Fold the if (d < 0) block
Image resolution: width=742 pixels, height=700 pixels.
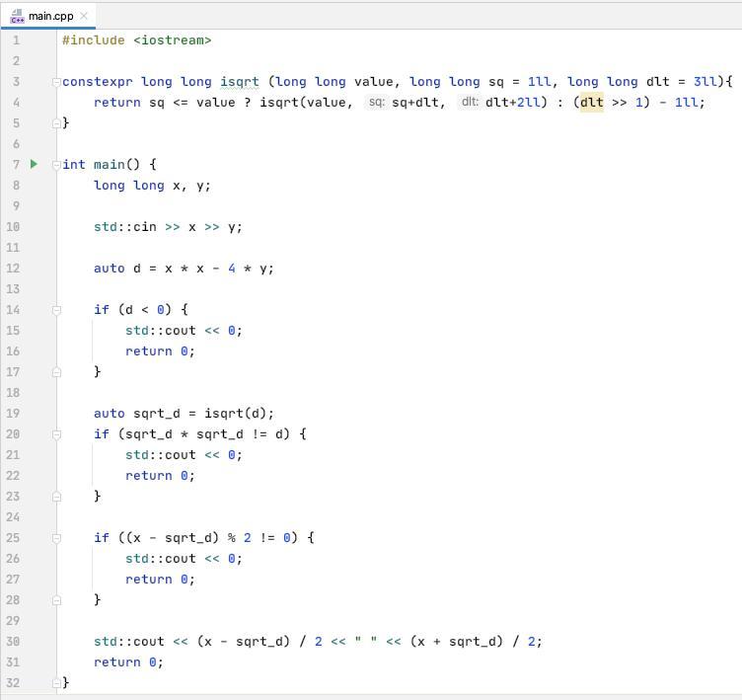(56, 310)
